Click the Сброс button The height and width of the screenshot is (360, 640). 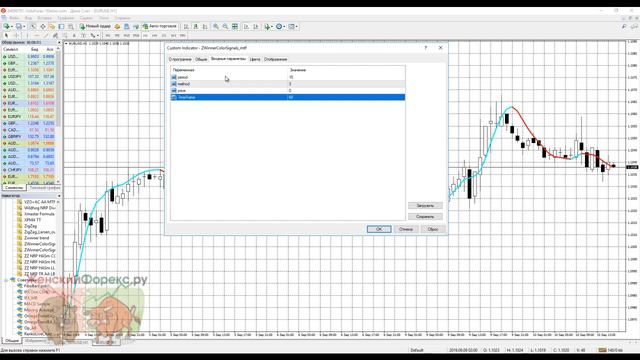[433, 229]
